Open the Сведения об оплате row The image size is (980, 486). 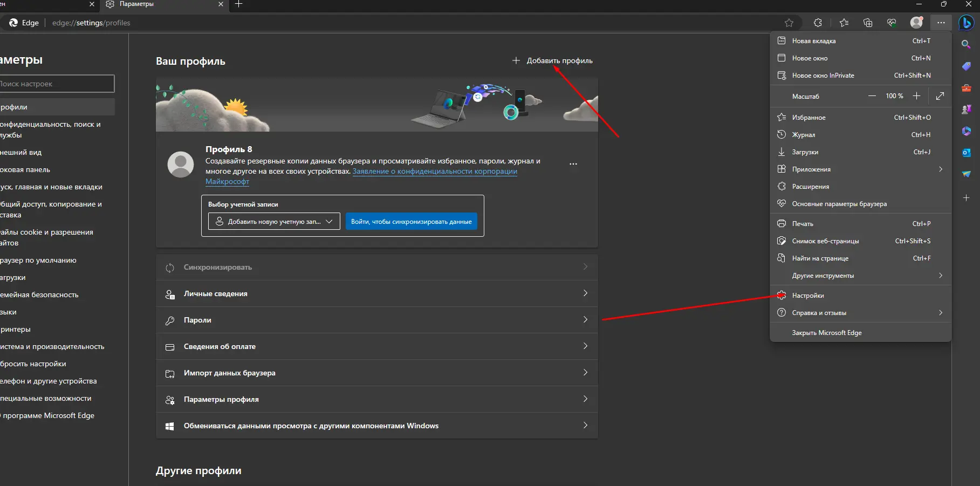pyautogui.click(x=377, y=346)
